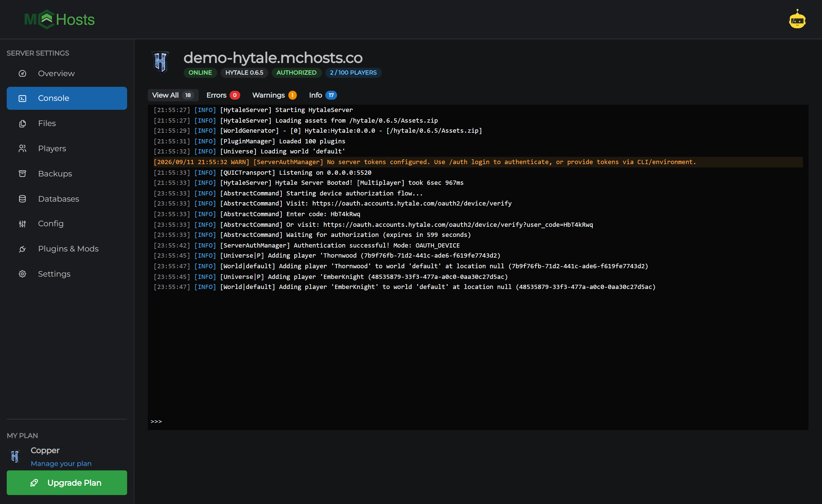Click the Players people icon

click(x=22, y=148)
